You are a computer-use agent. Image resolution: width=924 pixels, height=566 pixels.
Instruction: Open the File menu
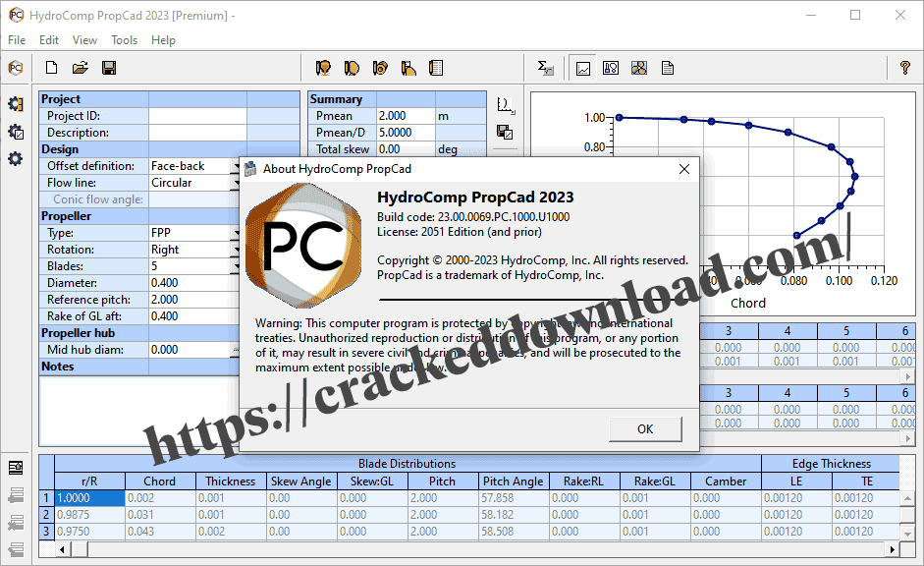point(17,40)
